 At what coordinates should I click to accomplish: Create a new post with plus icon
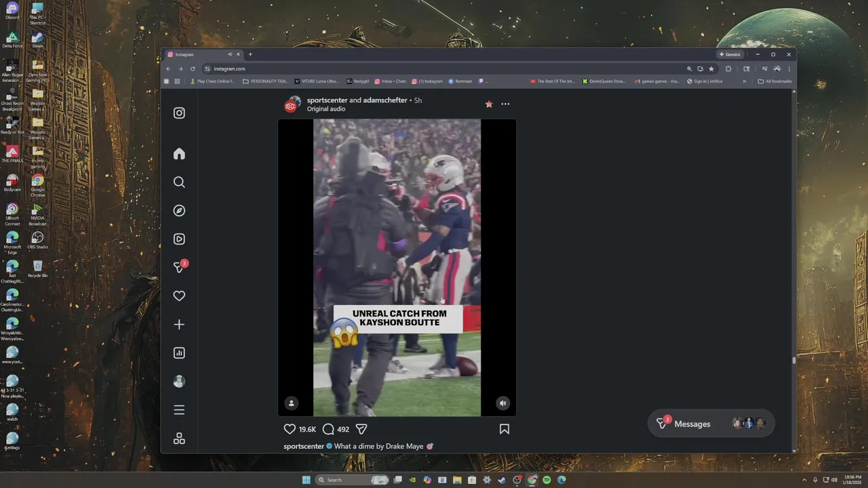coord(179,325)
